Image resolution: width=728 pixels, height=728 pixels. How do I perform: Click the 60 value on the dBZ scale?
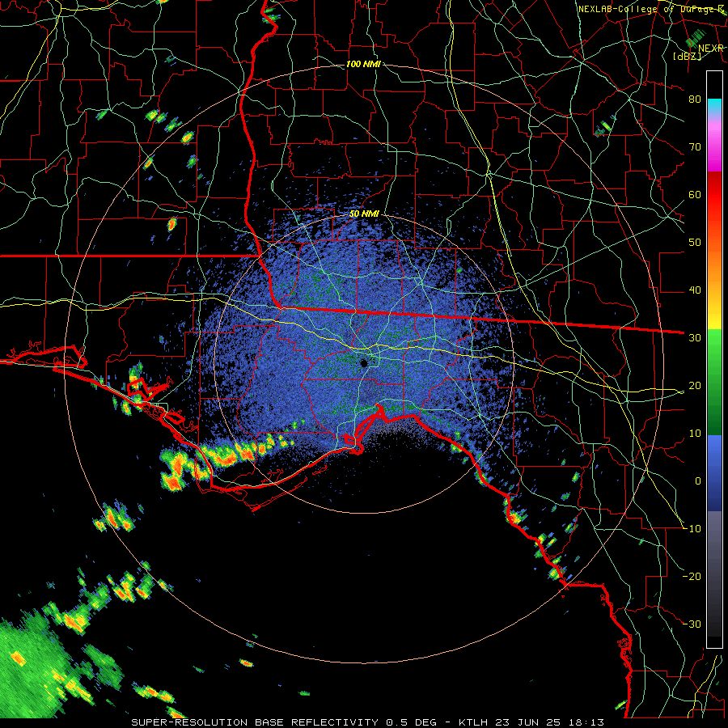coord(695,194)
